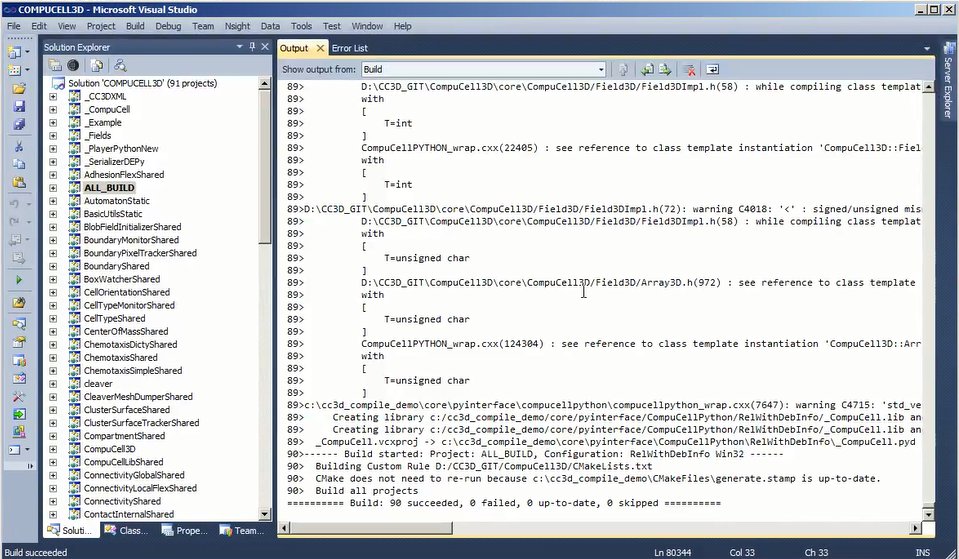
Task: Click Clear All in the Output toolbar
Action: (689, 69)
